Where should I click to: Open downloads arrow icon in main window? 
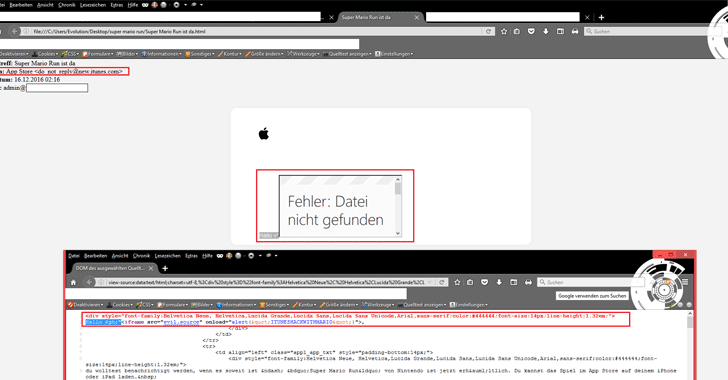[546, 31]
